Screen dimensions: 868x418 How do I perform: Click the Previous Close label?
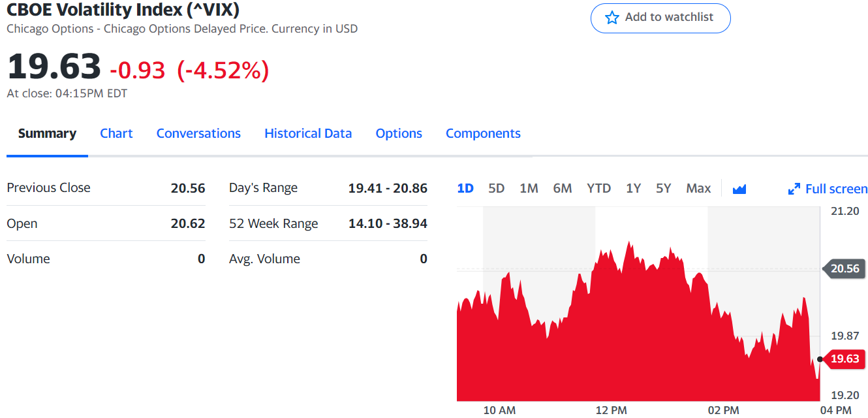pyautogui.click(x=48, y=188)
